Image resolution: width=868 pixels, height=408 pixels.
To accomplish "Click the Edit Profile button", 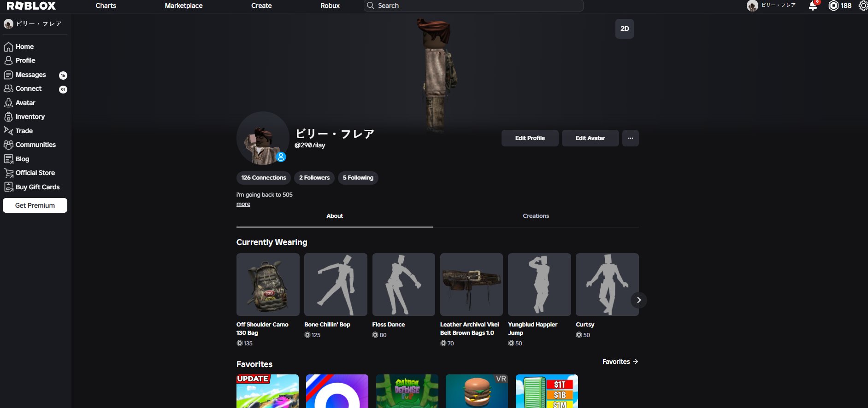I will [x=530, y=138].
